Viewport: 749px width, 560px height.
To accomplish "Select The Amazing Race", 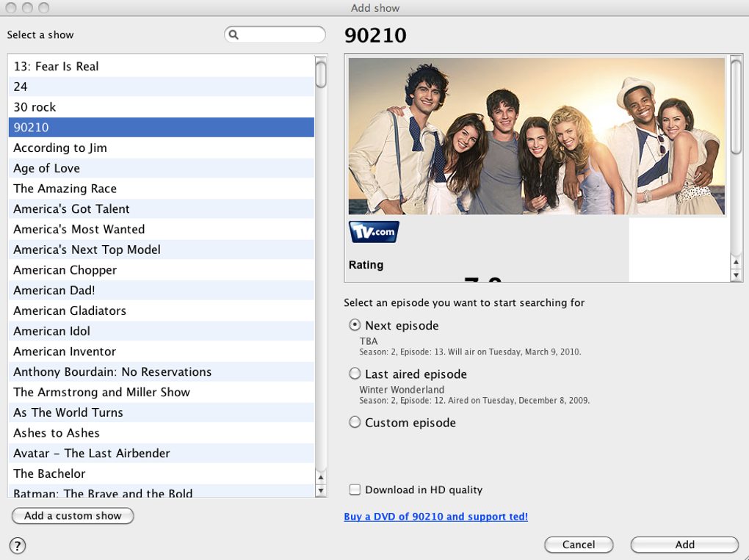I will coord(162,189).
